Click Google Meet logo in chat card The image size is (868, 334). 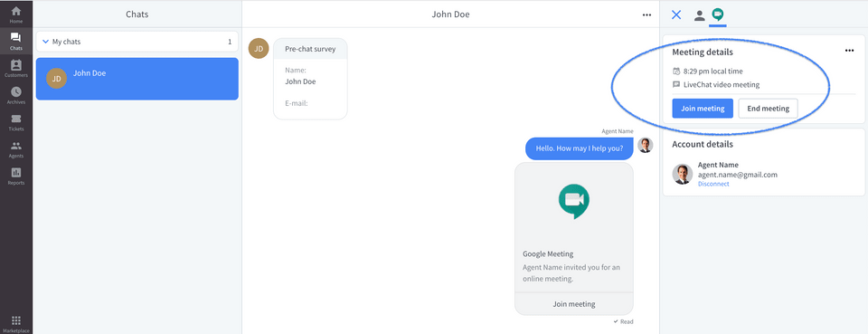(x=574, y=201)
